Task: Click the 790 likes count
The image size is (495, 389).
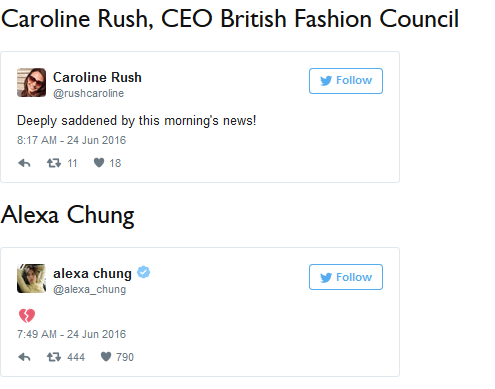Action: click(125, 357)
